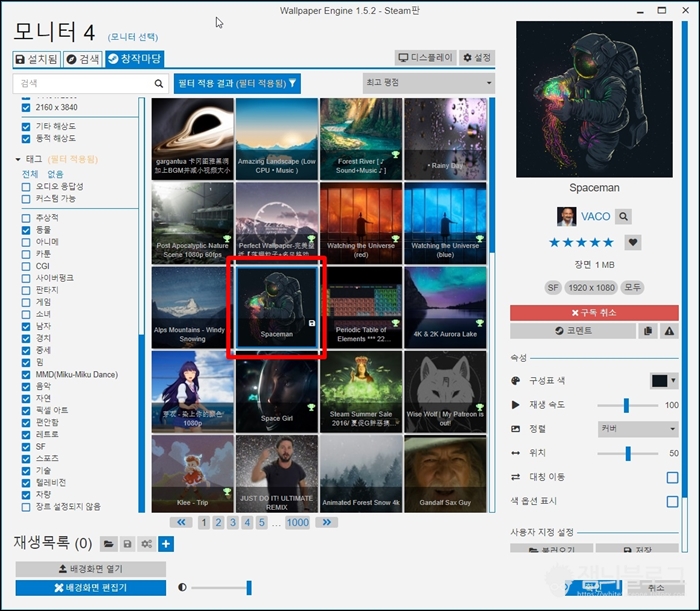The height and width of the screenshot is (611, 700).
Task: Open the 설정 menu
Action: click(x=477, y=58)
